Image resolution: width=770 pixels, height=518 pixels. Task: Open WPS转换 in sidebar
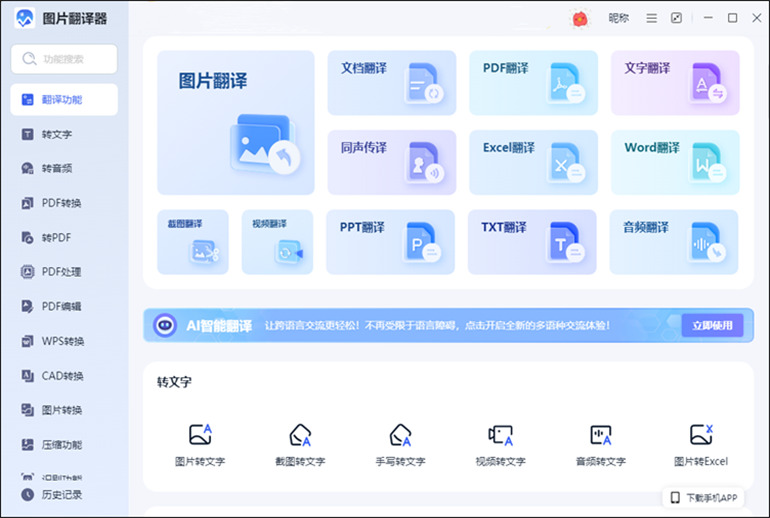pos(64,341)
